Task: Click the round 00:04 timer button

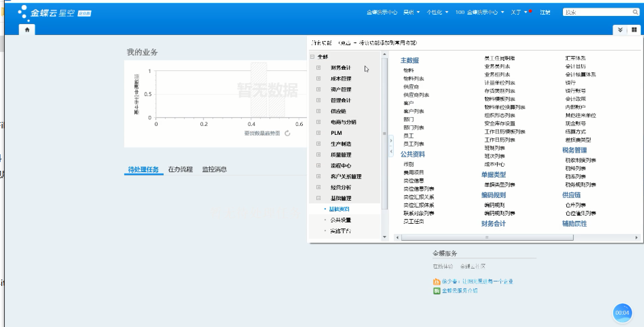Action: [622, 313]
